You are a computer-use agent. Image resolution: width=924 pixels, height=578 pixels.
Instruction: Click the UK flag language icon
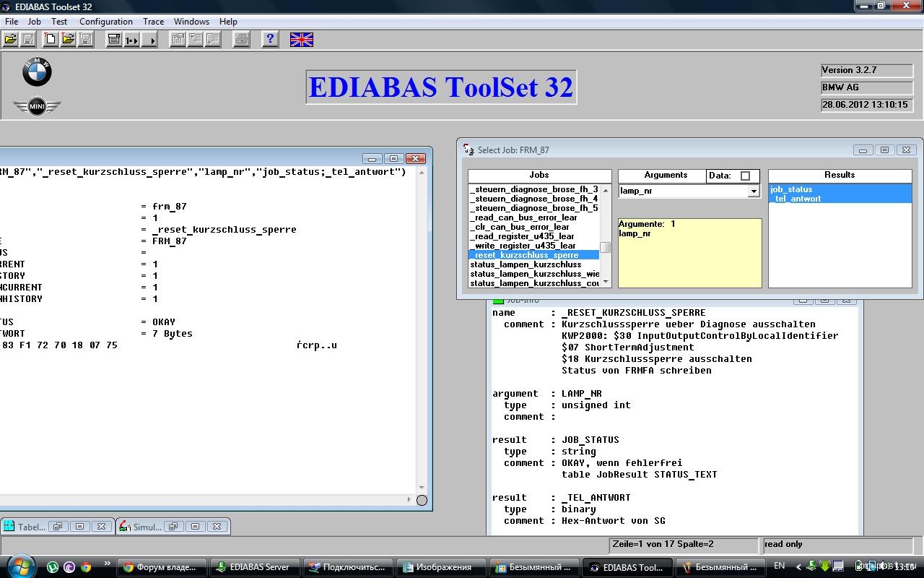click(301, 40)
